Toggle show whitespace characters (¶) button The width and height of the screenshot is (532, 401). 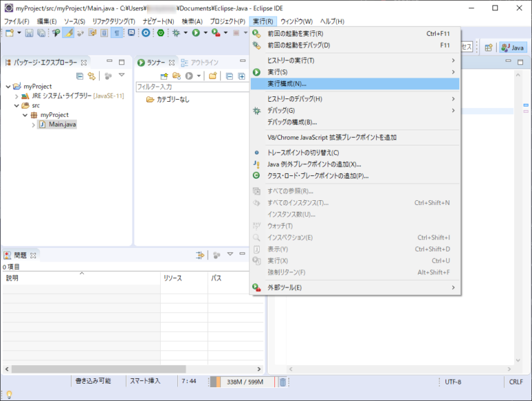tap(117, 33)
